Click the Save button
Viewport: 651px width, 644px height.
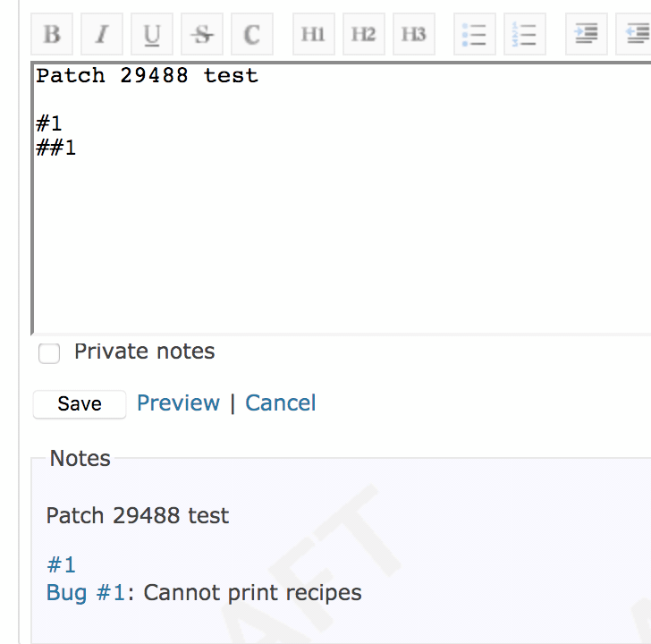point(80,404)
